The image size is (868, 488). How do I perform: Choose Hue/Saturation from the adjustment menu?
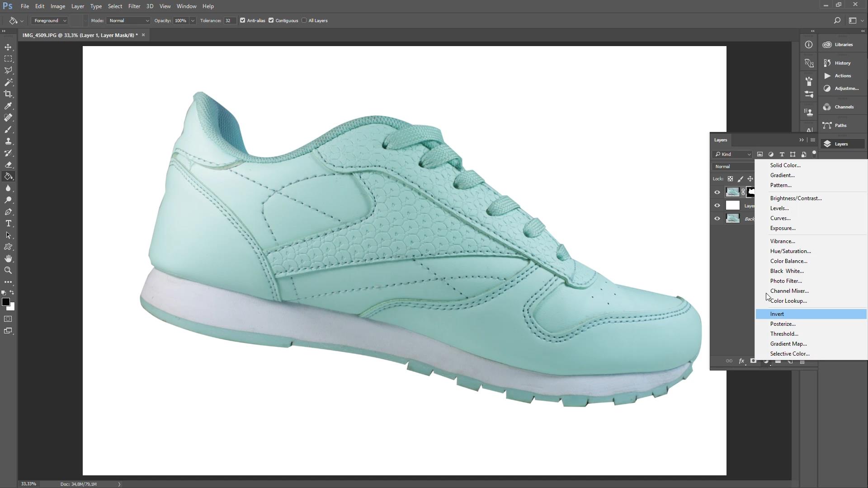click(x=790, y=251)
